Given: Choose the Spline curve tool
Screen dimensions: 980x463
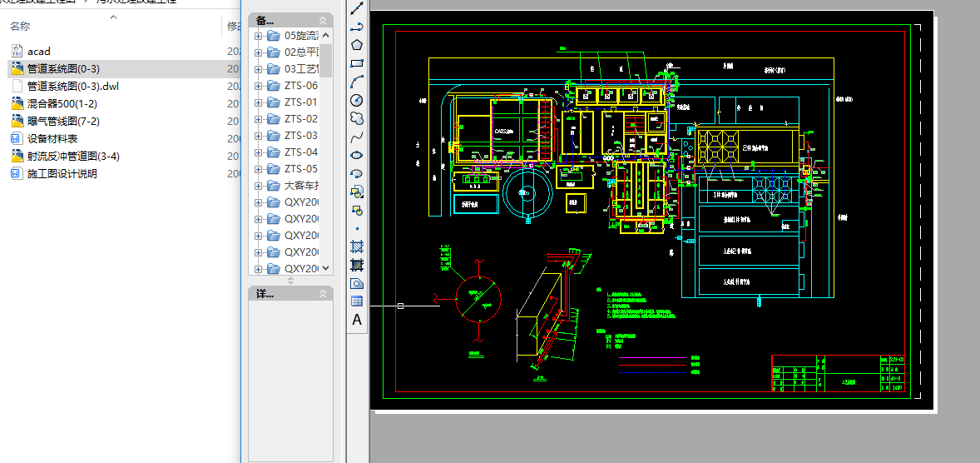Looking at the screenshot, I should pos(357,137).
